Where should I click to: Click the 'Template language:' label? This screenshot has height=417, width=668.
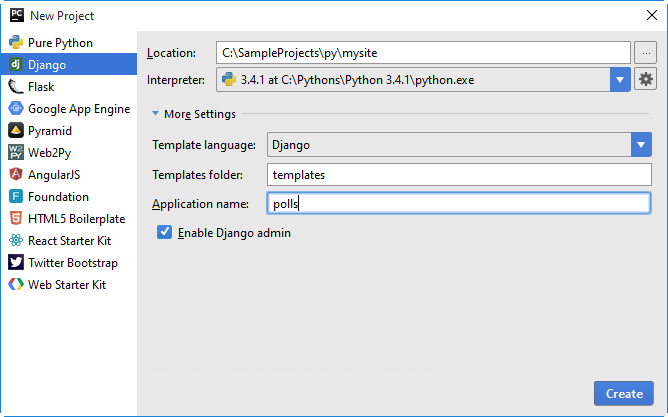(204, 145)
